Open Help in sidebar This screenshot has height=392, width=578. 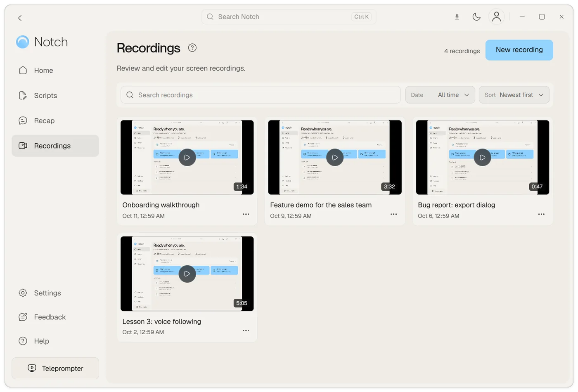click(55, 341)
